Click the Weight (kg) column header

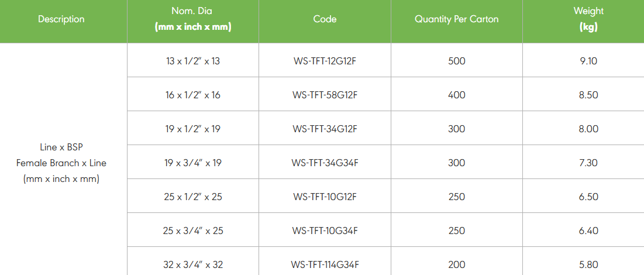(588, 19)
